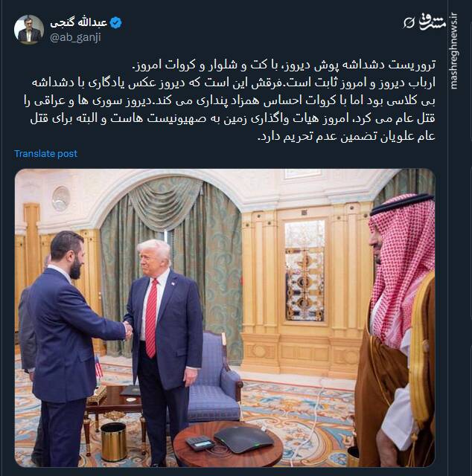
Task: Click the red striped tie in photo
Action: click(x=151, y=318)
